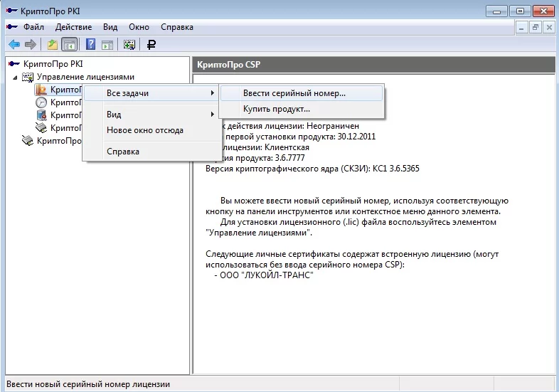This screenshot has height=392, width=559.
Task: Click the menu bar system key icon
Action: (x=12, y=27)
